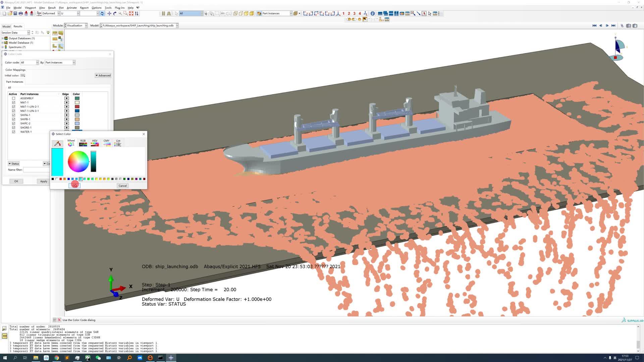
Task: Open the Advanced options dropdown
Action: 103,75
